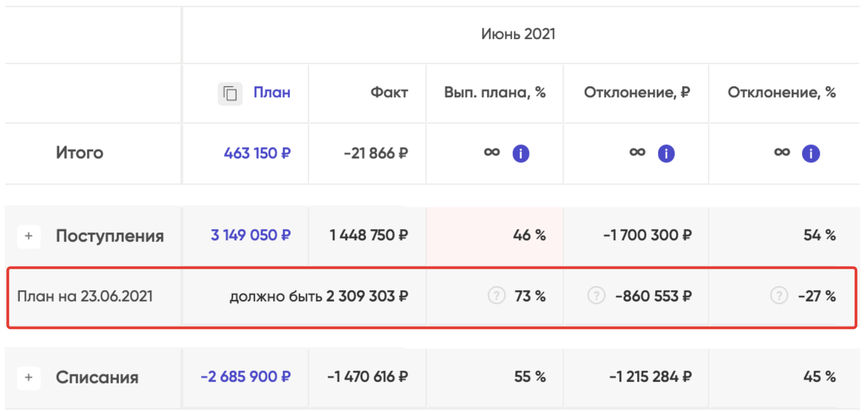Click the Вып. плана, % column header
This screenshot has width=868, height=414.
(494, 92)
